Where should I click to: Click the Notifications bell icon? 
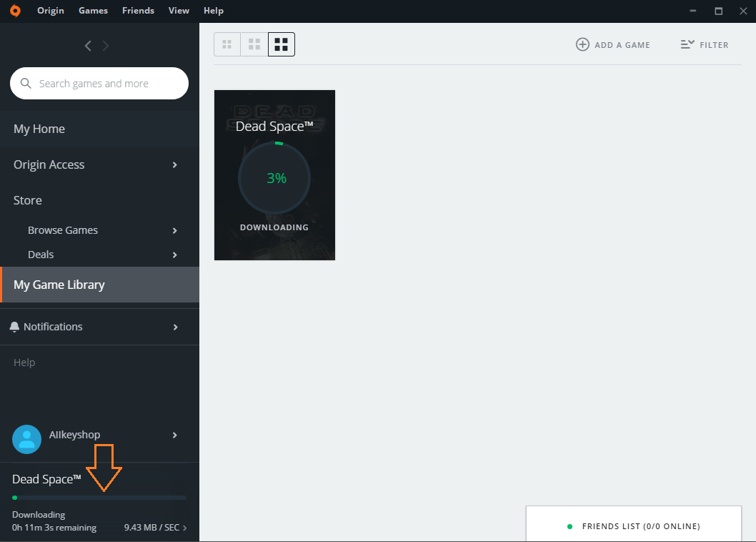14,327
